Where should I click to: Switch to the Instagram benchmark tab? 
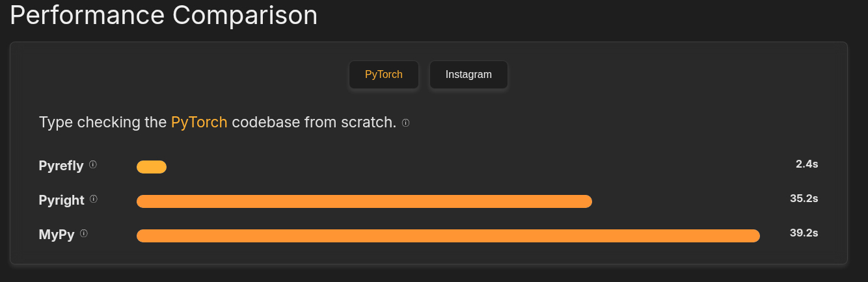click(468, 75)
